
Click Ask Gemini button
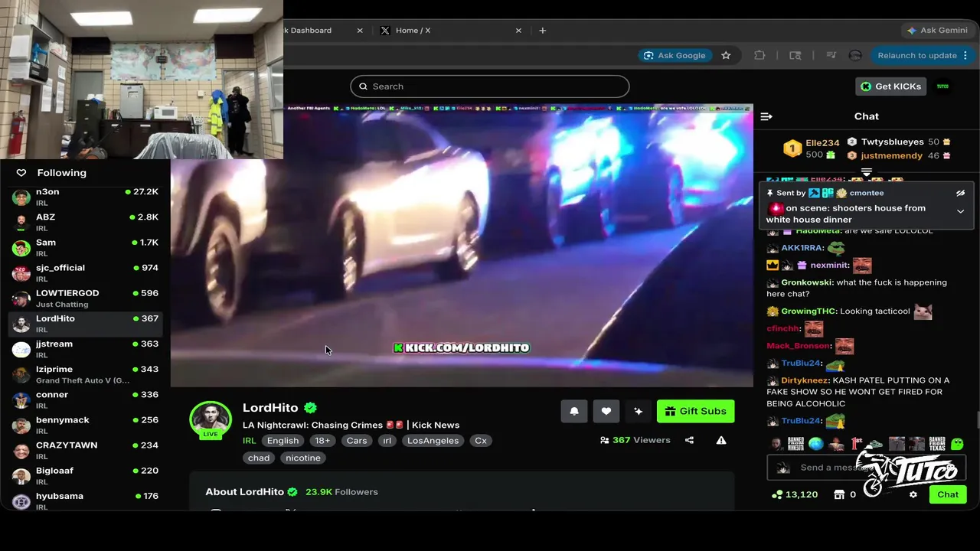click(937, 31)
